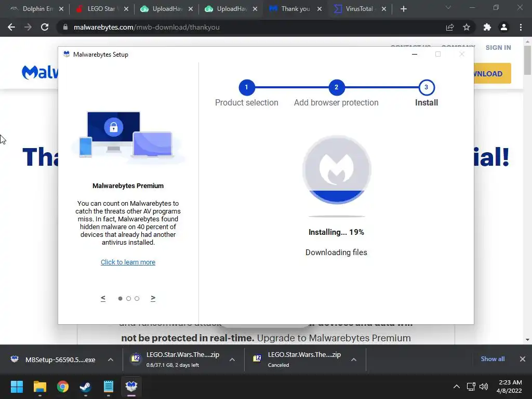Expand in-progress LEGO zip options chevron
This screenshot has width=532, height=399.
(232, 360)
